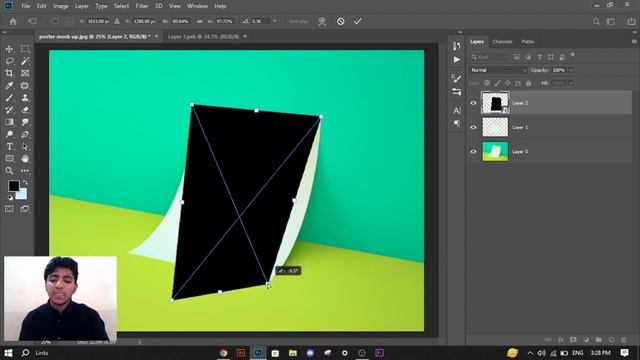Viewport: 640px width, 360px height.
Task: Select the Gradient tool
Action: 9,122
